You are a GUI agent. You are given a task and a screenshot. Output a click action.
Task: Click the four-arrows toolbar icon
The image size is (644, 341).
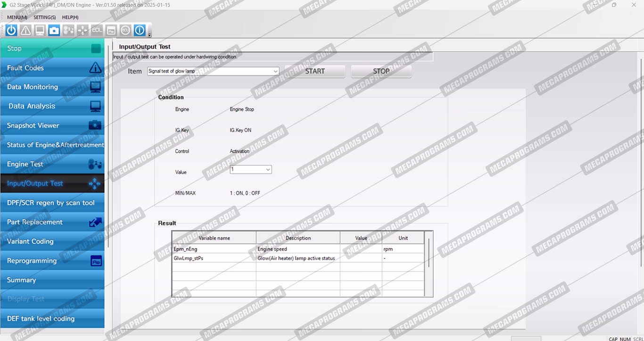click(x=83, y=30)
